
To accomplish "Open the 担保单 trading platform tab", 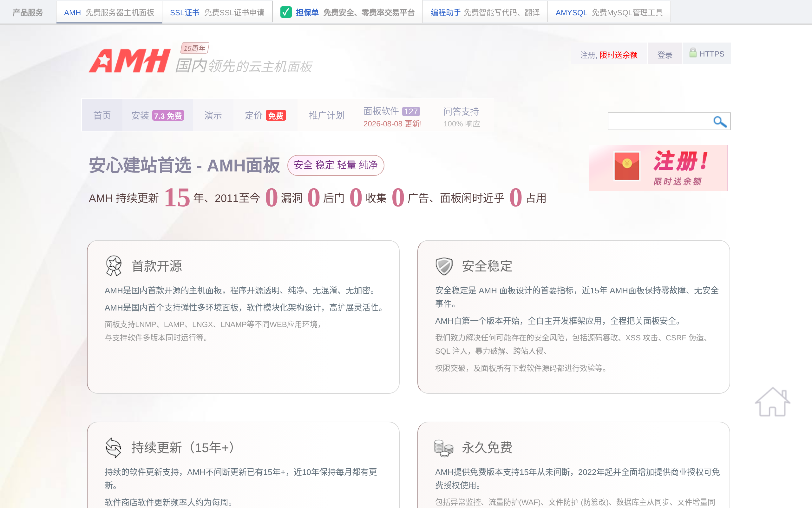I will click(347, 12).
